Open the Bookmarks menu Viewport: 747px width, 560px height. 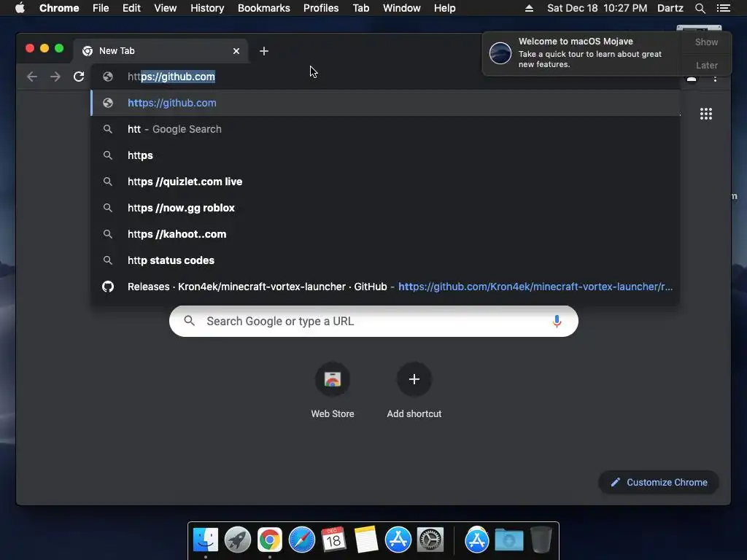[264, 8]
